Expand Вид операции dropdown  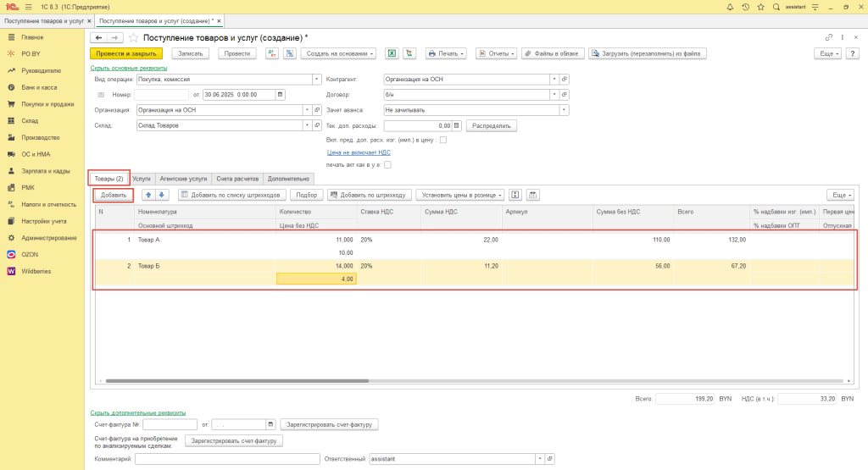(x=317, y=79)
